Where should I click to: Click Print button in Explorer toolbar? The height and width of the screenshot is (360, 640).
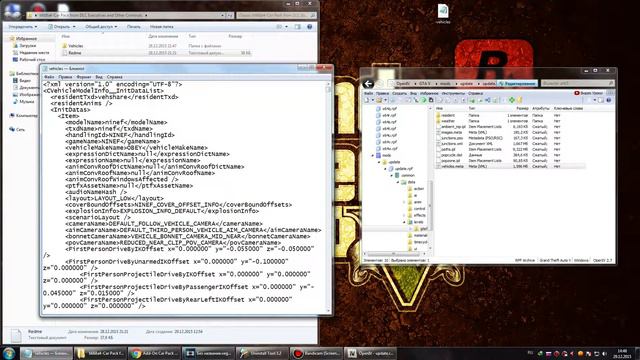[x=133, y=27]
